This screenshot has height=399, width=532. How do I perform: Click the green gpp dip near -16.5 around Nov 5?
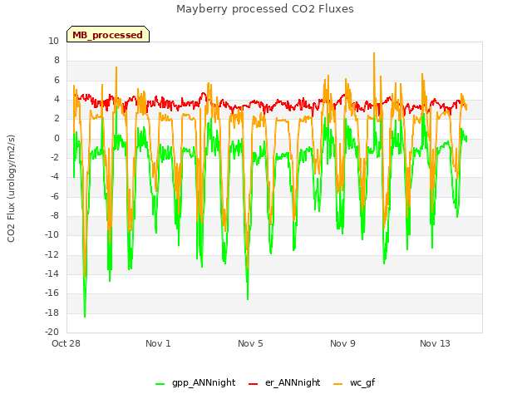tap(248, 298)
